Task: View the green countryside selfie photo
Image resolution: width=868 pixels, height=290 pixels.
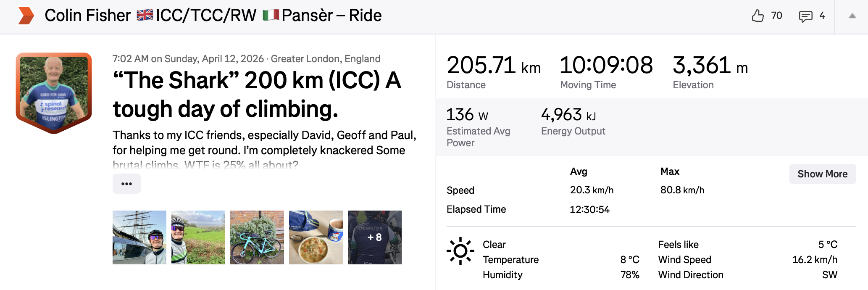Action: [x=198, y=237]
